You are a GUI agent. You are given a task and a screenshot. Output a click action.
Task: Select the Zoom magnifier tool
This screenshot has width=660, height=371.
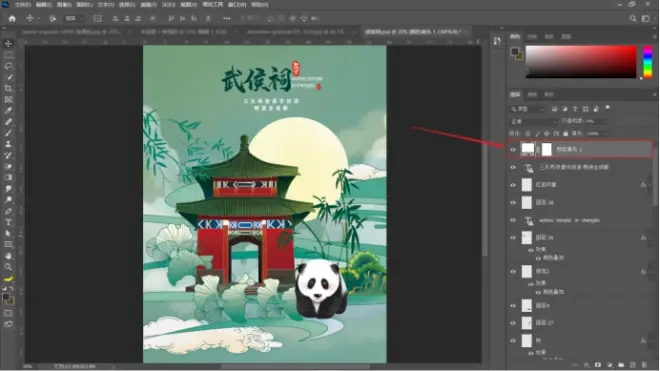coord(8,267)
